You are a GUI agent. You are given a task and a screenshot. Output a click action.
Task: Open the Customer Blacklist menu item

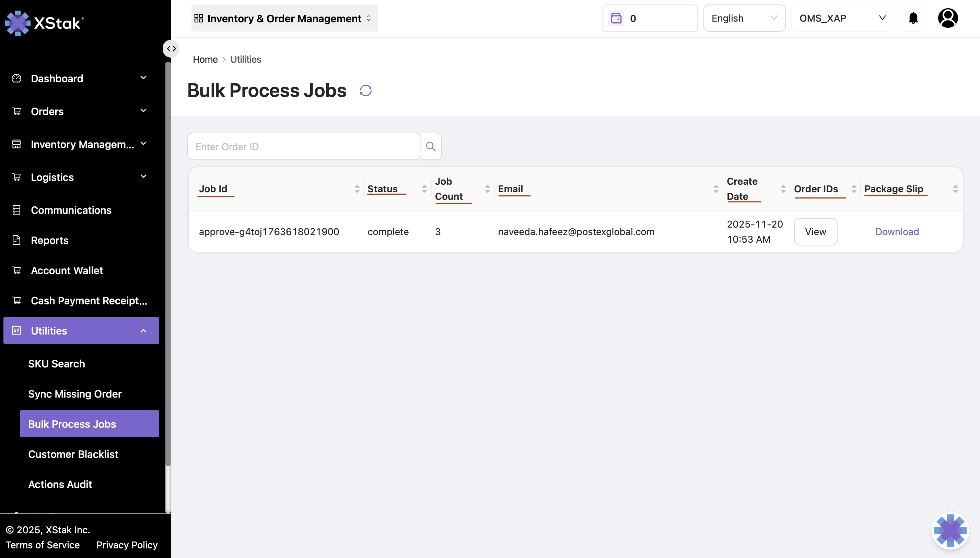coord(73,454)
